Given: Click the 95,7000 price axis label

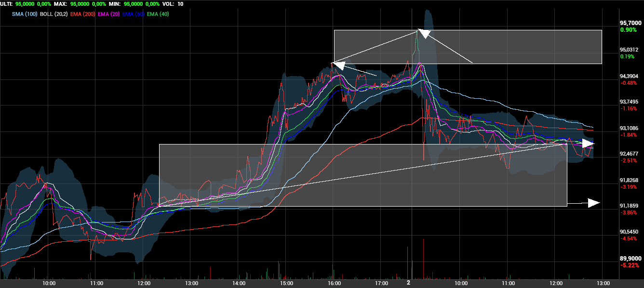Looking at the screenshot, I should pos(630,23).
